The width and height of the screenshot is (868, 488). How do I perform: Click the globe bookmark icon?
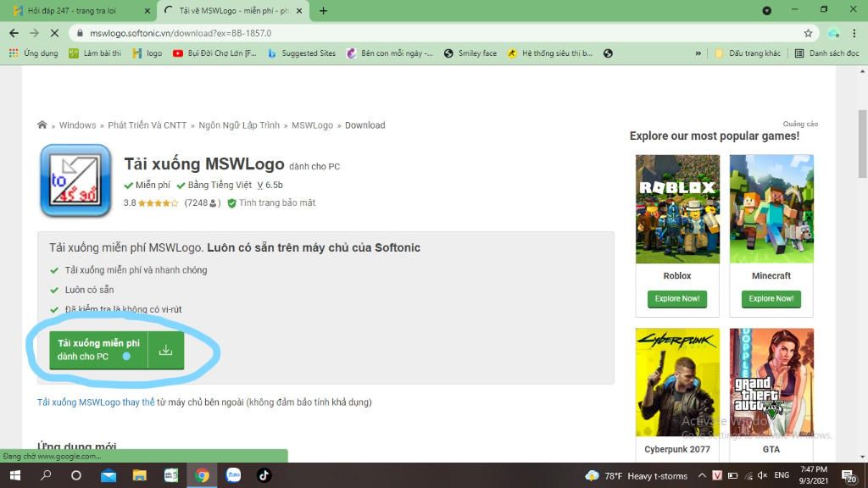608,53
